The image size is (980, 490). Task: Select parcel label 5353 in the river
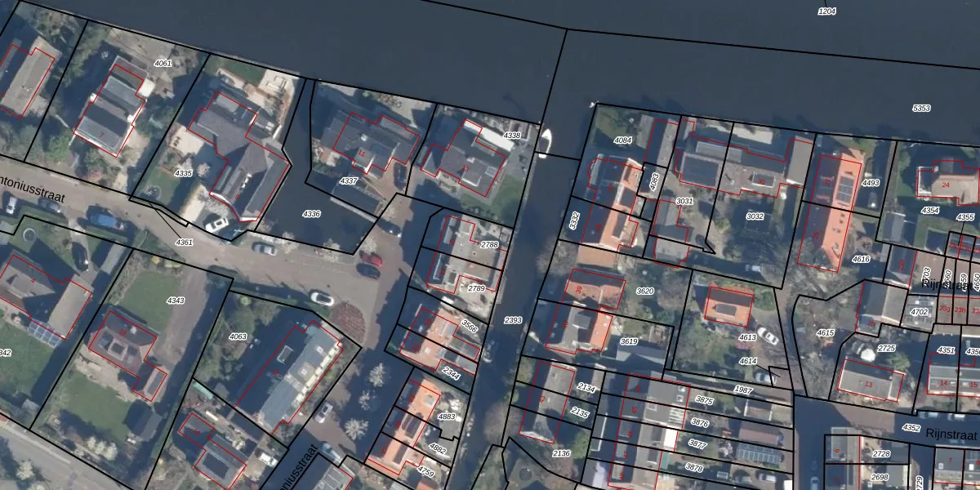(x=921, y=109)
